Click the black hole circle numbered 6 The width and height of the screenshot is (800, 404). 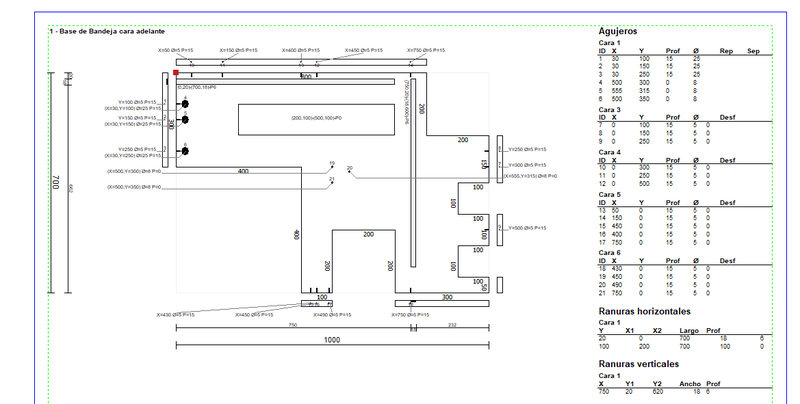pos(185,151)
